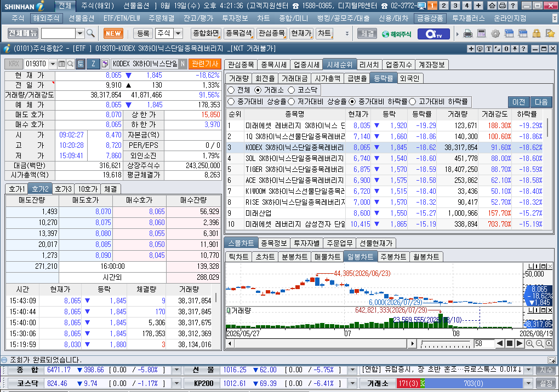Expand the 주식 type dropdown in toolbar
Screen dimensions: 559x392
click(178, 33)
